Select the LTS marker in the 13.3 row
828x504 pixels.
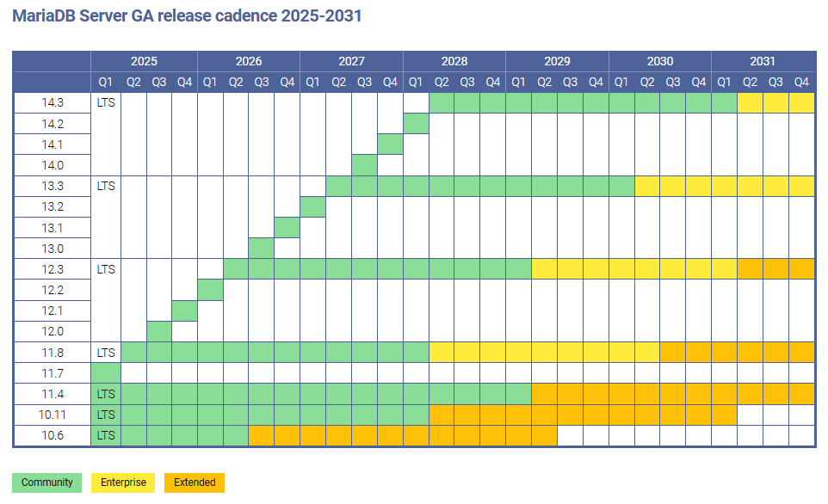click(106, 186)
